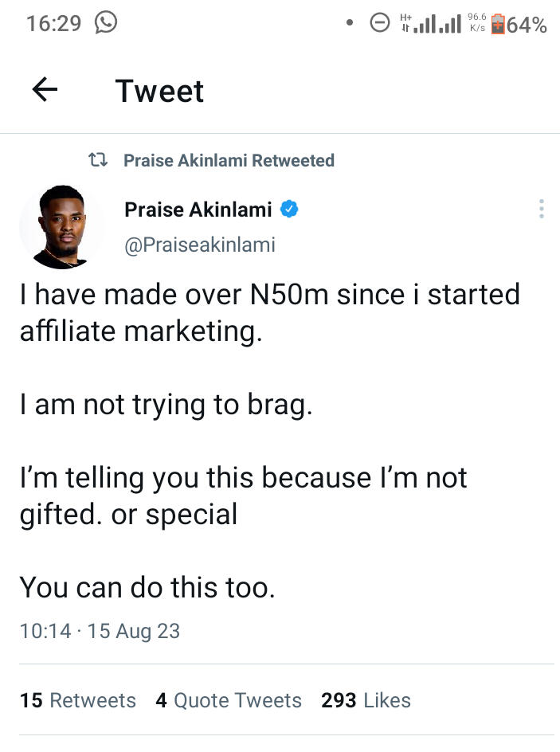Tap the small retweet icon above the tweet

pos(98,160)
